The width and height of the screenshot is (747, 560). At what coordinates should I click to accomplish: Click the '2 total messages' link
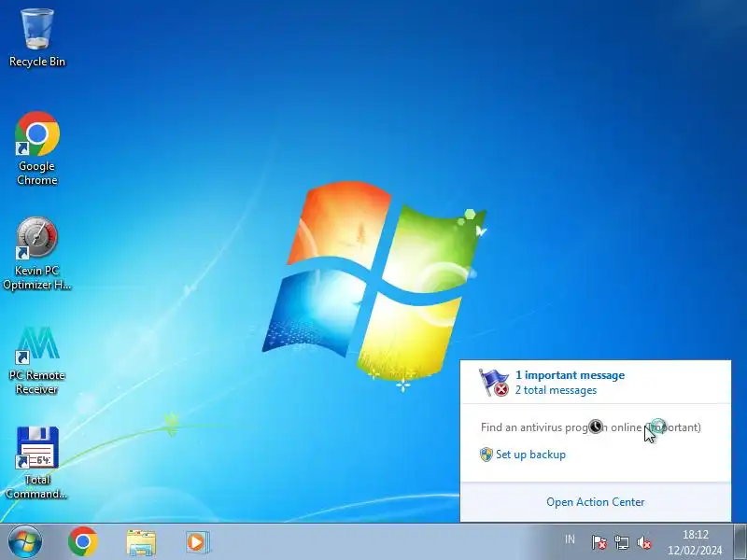coord(556,390)
